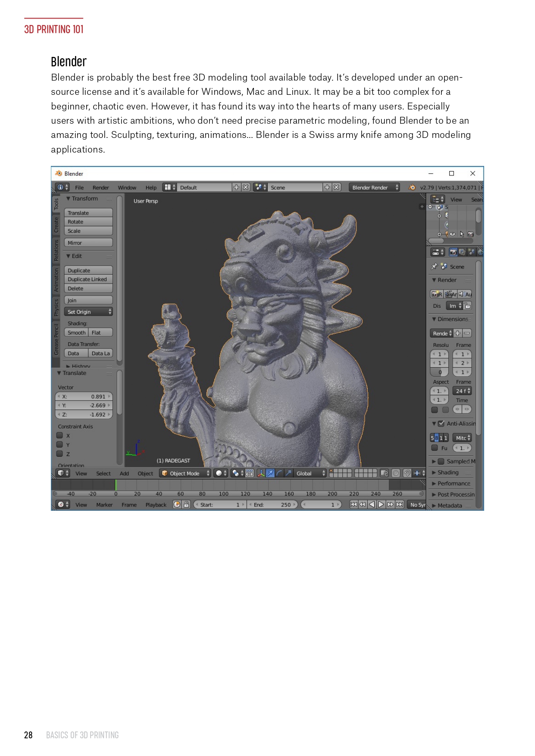The height and width of the screenshot is (756, 535).
Task: Open the Object Mode dropdown
Action: coord(185,473)
